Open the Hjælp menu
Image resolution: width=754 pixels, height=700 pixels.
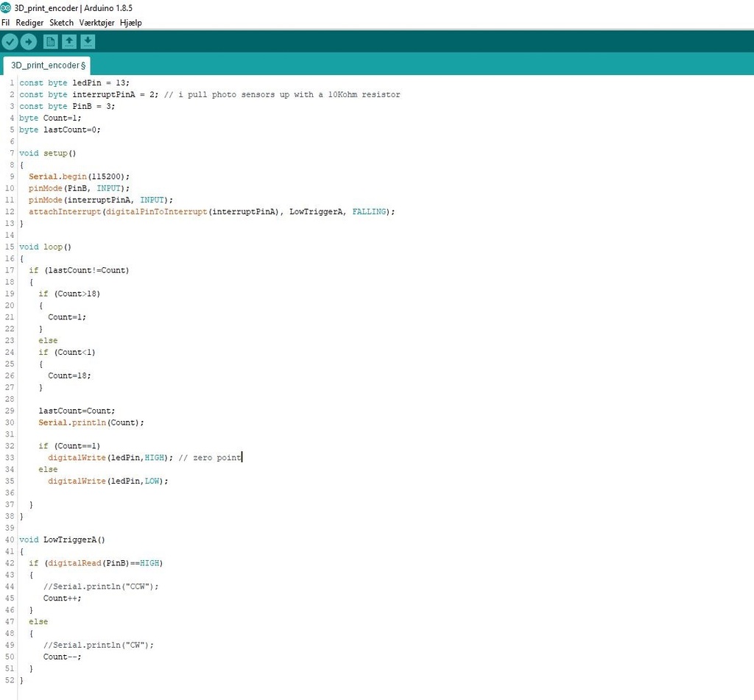(131, 23)
